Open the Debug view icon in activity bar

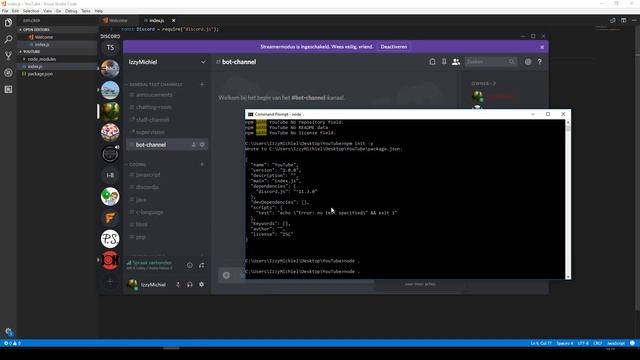[8, 73]
